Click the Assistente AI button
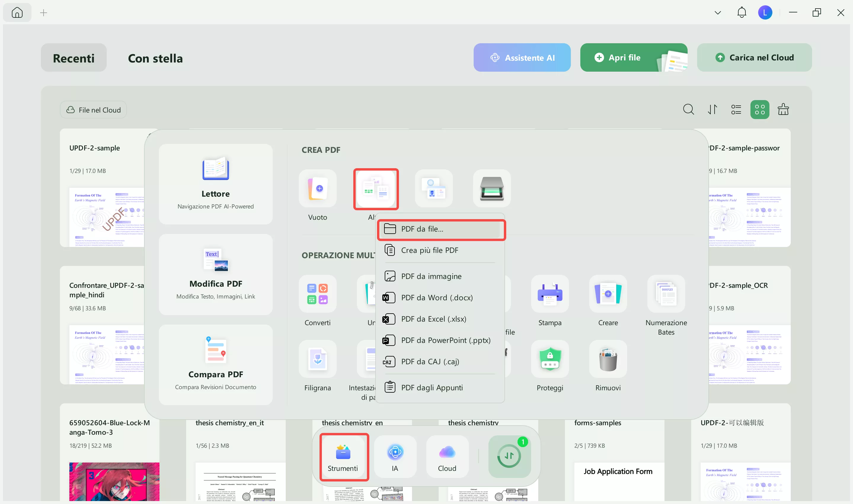The width and height of the screenshot is (853, 504). click(x=522, y=58)
